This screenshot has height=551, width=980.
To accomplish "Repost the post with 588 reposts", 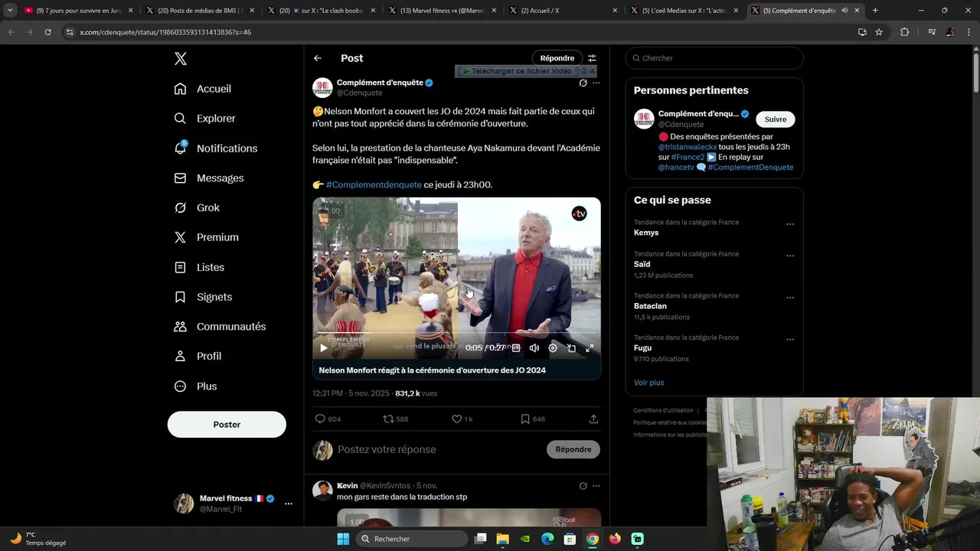I will [x=396, y=419].
